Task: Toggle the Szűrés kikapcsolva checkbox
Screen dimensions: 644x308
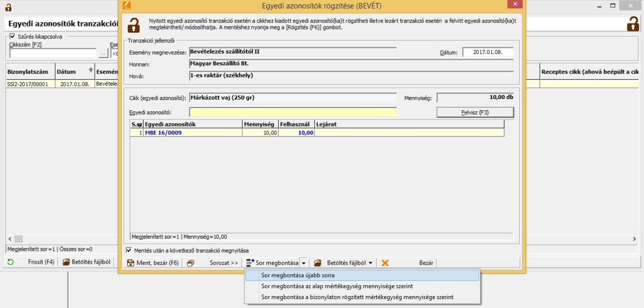Action: click(12, 36)
